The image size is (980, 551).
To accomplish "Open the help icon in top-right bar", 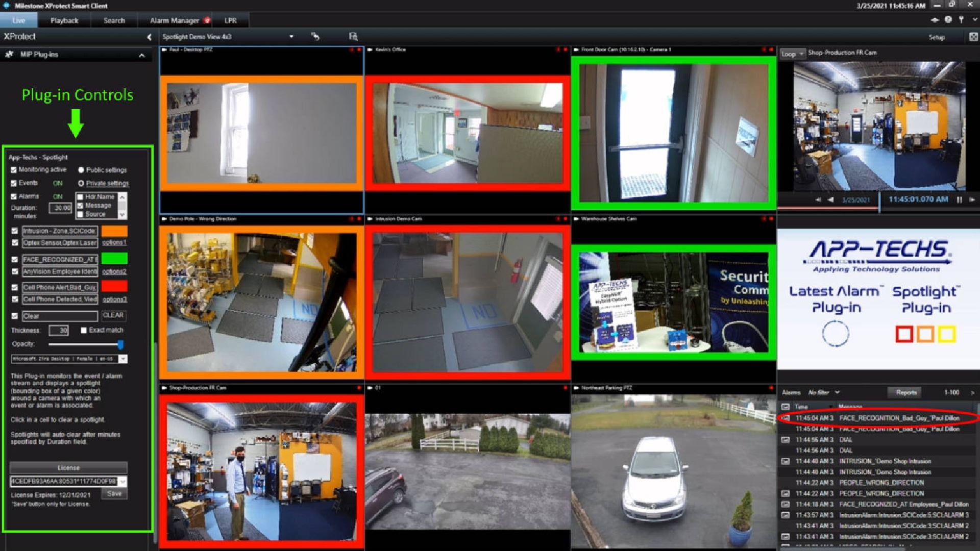I will point(948,19).
